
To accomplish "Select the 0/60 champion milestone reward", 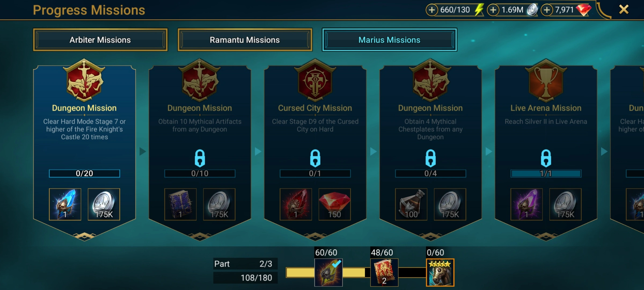I will (x=440, y=272).
